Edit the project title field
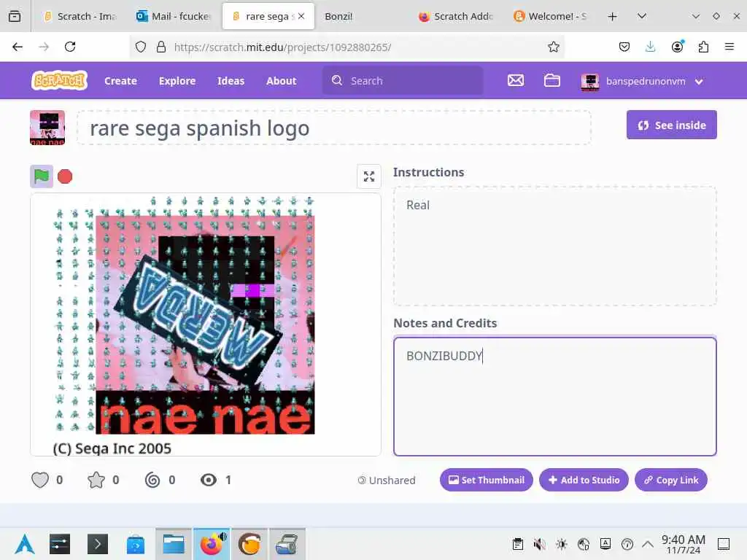The width and height of the screenshot is (747, 560). pos(333,128)
